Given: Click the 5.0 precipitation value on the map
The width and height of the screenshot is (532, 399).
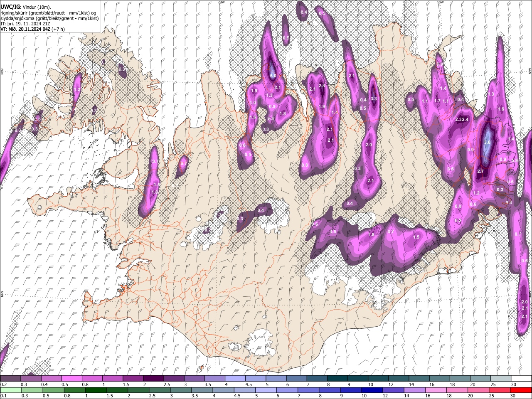Looking at the screenshot, I should (273, 76).
